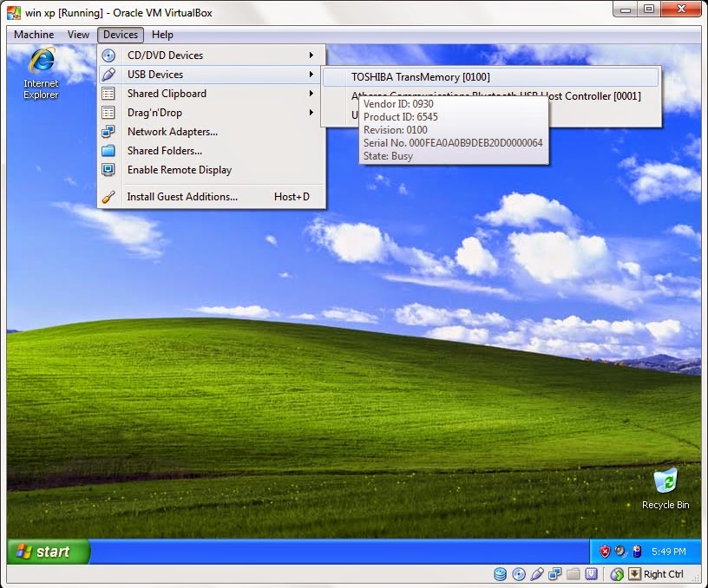This screenshot has width=708, height=588.
Task: Open Network Adapters settings
Action: point(212,132)
